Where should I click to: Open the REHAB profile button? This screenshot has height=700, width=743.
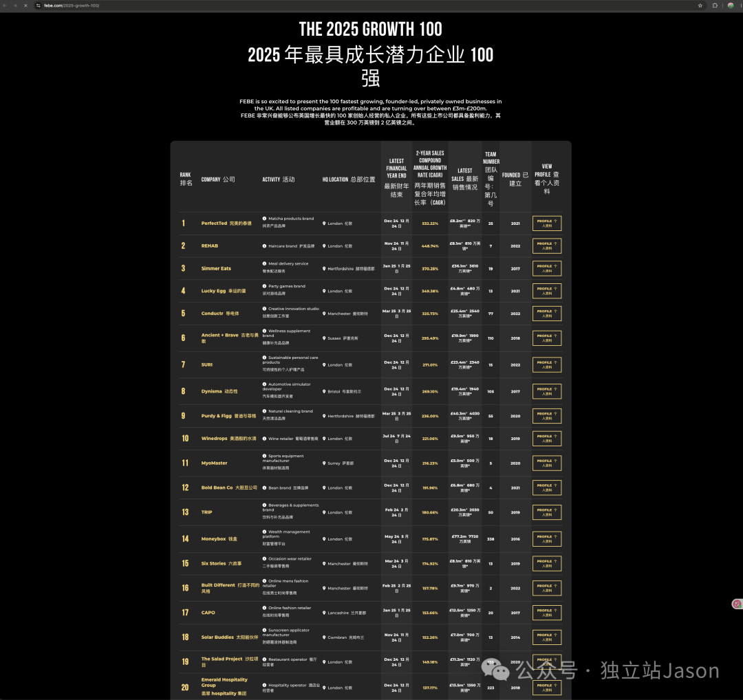[x=547, y=245]
